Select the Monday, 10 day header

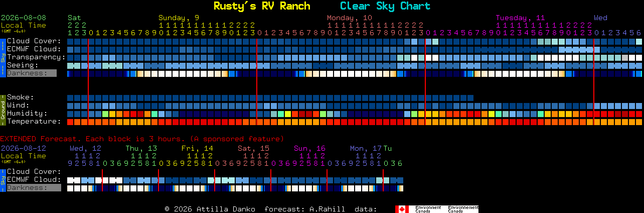pyautogui.click(x=350, y=18)
